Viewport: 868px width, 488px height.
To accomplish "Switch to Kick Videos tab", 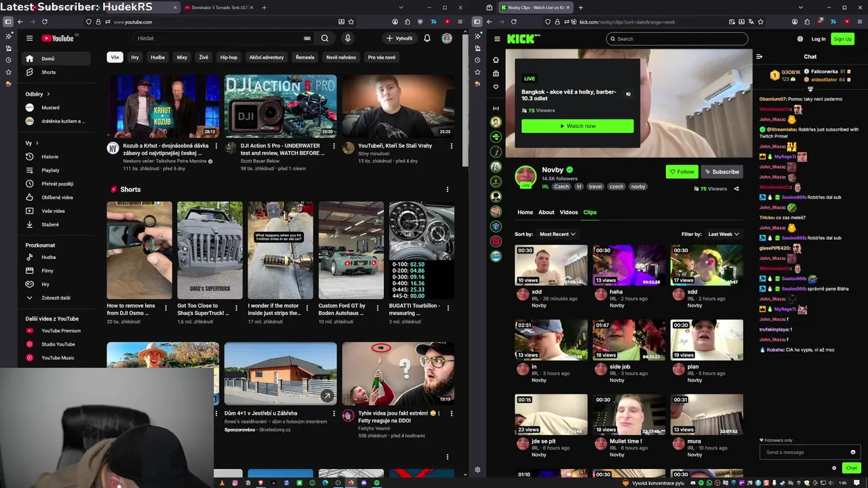I will pyautogui.click(x=569, y=212).
